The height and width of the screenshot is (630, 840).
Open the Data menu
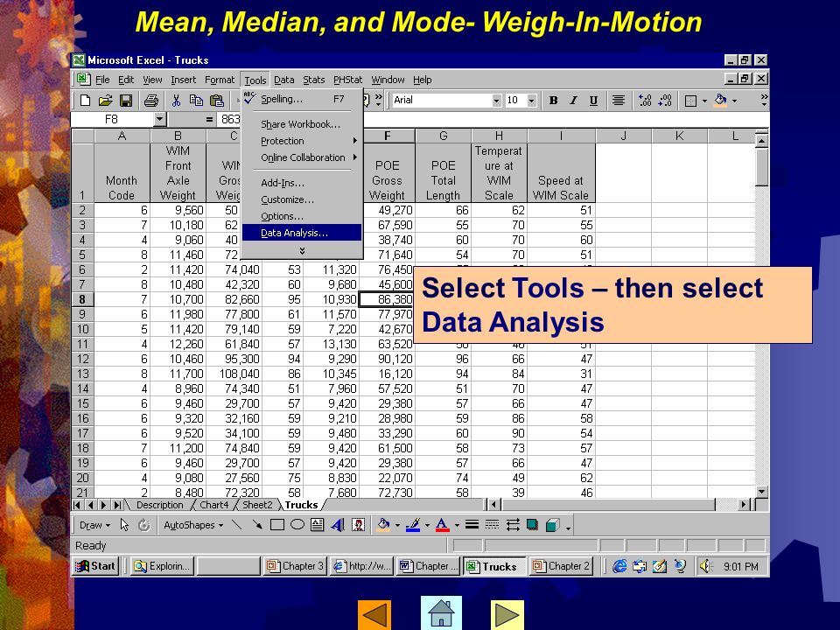click(x=283, y=80)
